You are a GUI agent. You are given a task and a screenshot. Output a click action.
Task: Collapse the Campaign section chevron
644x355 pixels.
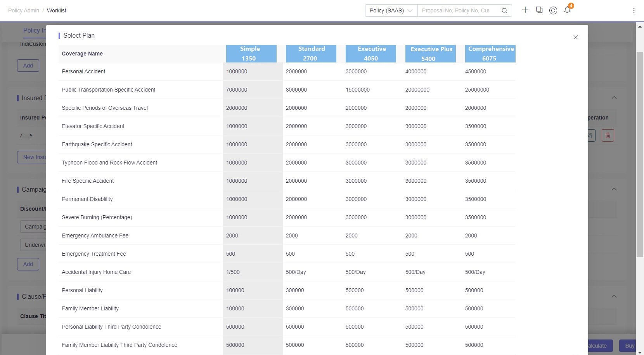[x=614, y=189]
